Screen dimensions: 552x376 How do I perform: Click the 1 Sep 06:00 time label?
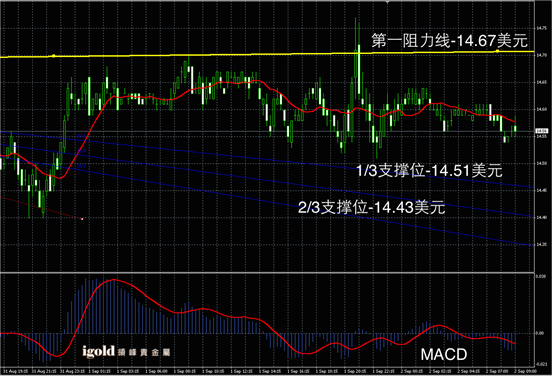click(156, 371)
